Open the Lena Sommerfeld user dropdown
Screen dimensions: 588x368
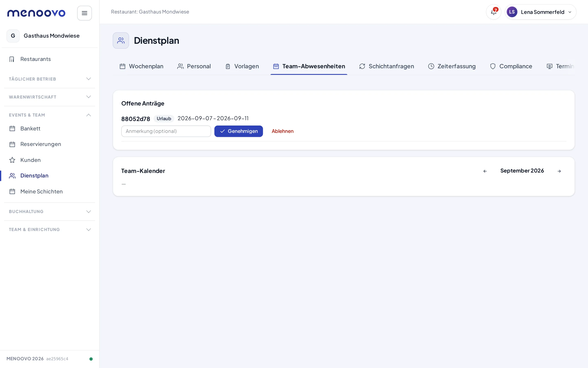(540, 12)
